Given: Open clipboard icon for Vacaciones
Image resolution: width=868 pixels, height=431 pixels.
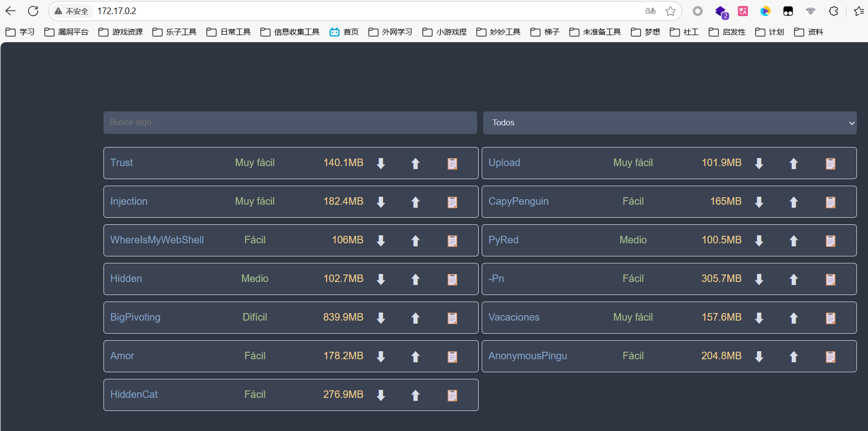Looking at the screenshot, I should (831, 318).
